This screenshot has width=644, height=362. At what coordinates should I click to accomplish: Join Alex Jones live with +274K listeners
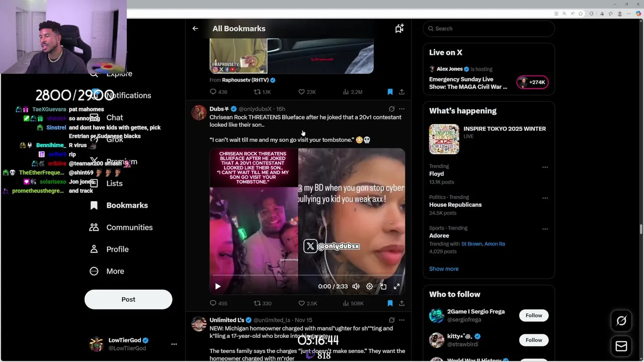[x=532, y=82]
